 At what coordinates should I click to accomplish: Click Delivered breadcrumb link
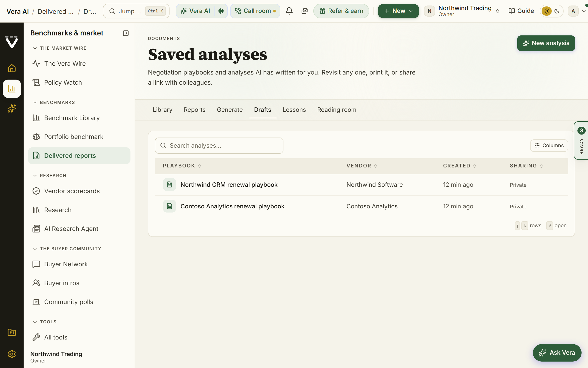[56, 11]
